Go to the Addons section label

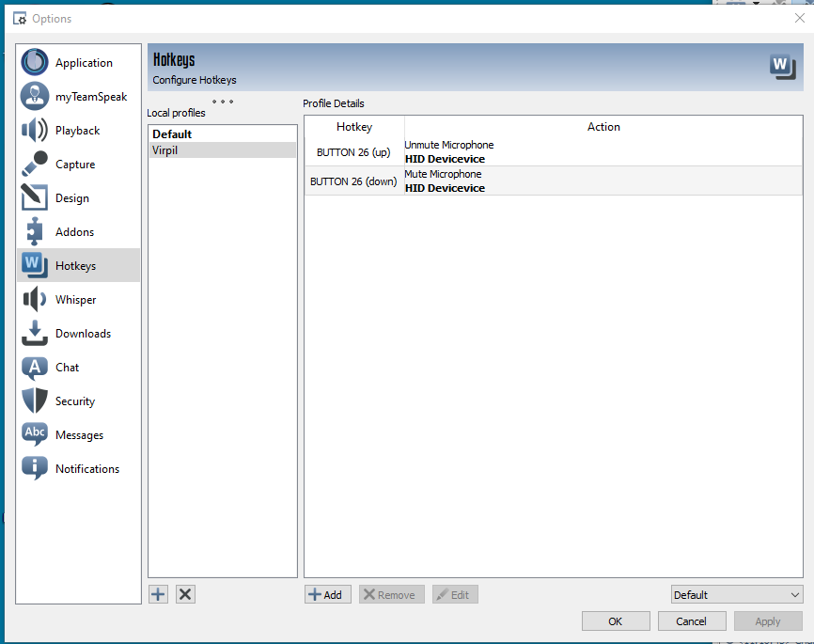75,232
